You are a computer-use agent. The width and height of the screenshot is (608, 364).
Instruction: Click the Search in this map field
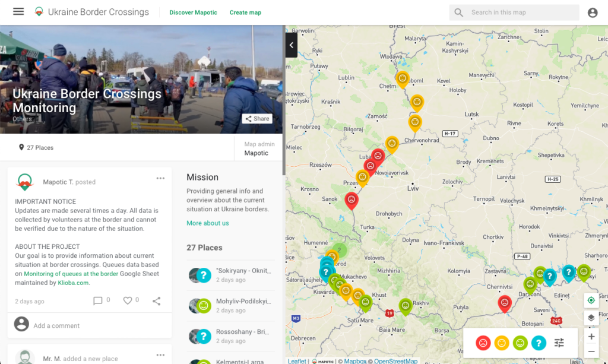click(514, 12)
